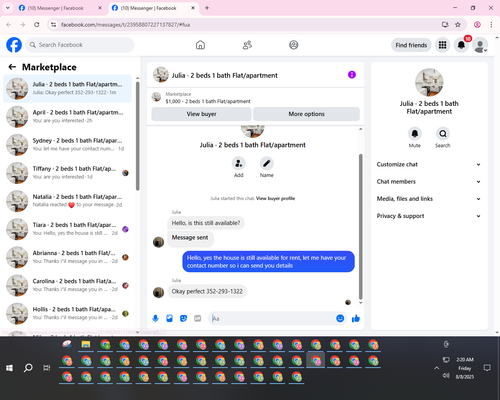
Task: Open Abrianna conversation in list
Action: point(67,257)
